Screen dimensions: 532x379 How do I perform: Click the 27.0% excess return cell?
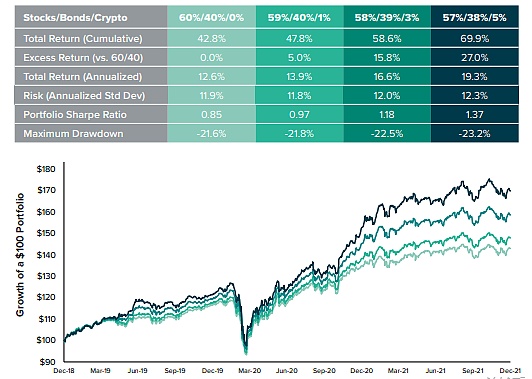475,58
